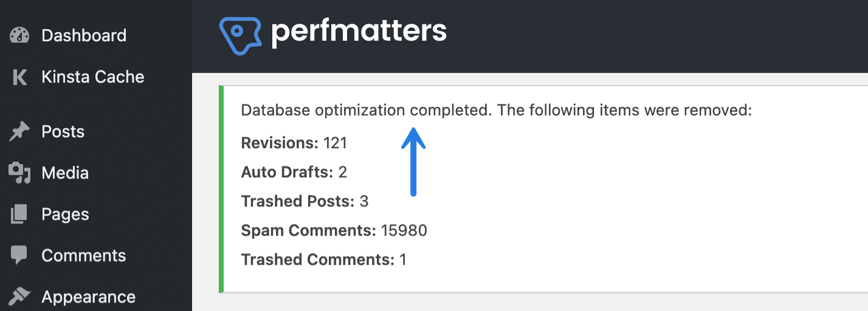
Task: Click the blue perfmatters logo icon
Action: [x=240, y=35]
